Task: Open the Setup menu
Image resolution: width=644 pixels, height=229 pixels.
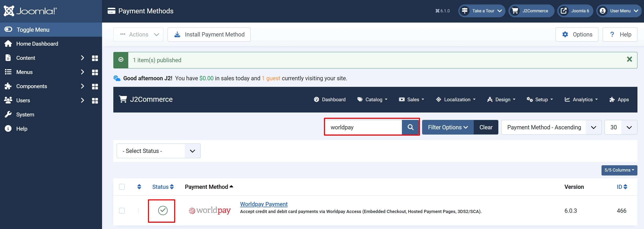Action: click(x=540, y=99)
